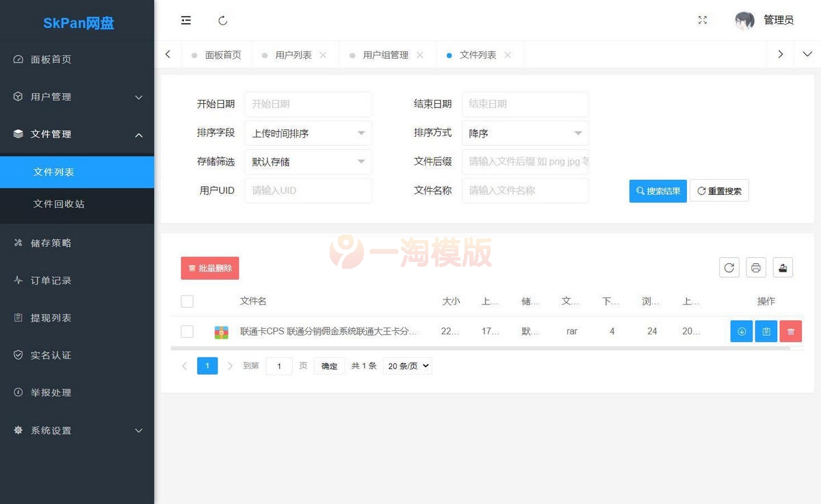Enter fullscreen using the expand icon
Image resolution: width=821 pixels, height=504 pixels.
(702, 21)
